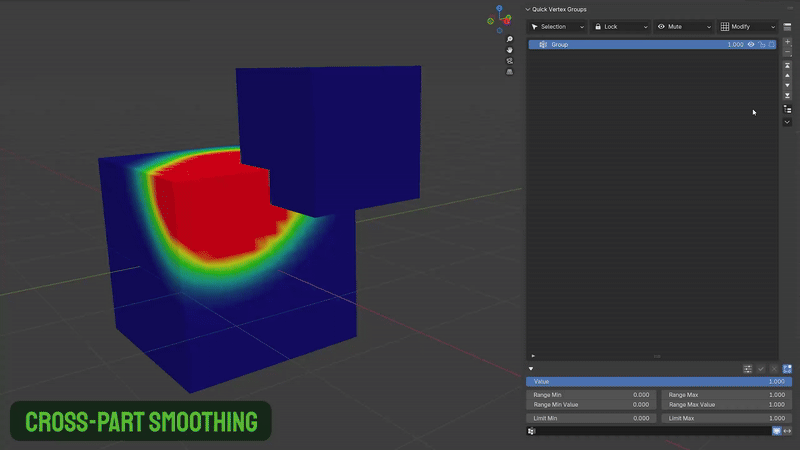Open the Lock dropdown
This screenshot has width=800, height=450.
pyautogui.click(x=621, y=27)
